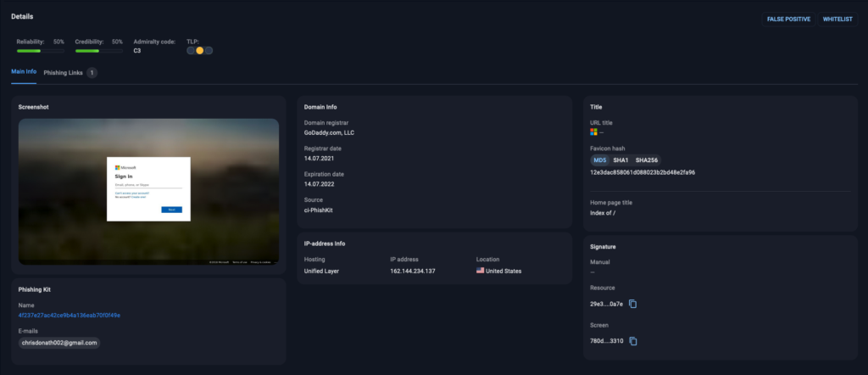
Task: Set TLP to the leftmost level
Action: click(192, 51)
